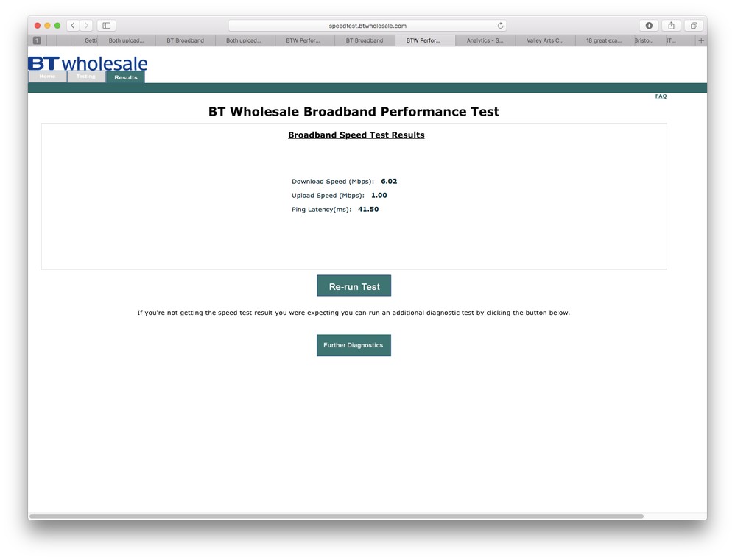Click the Upload Speed (Mbps) label
This screenshot has height=560, width=735.
(x=328, y=196)
